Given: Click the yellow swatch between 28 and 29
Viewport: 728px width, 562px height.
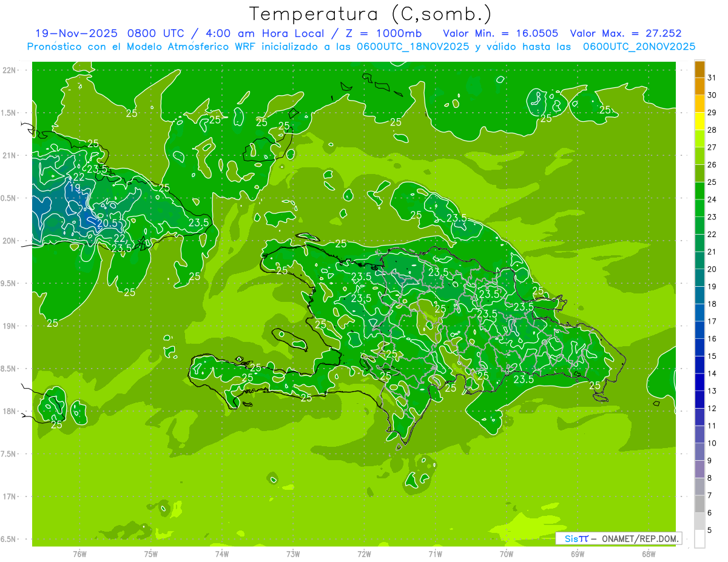Looking at the screenshot, I should pyautogui.click(x=699, y=121).
